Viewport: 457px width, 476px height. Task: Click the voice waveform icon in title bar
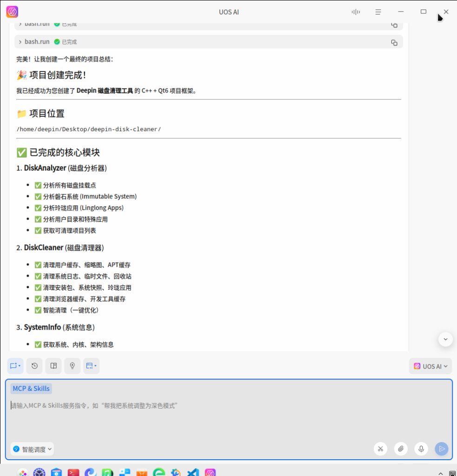point(356,12)
